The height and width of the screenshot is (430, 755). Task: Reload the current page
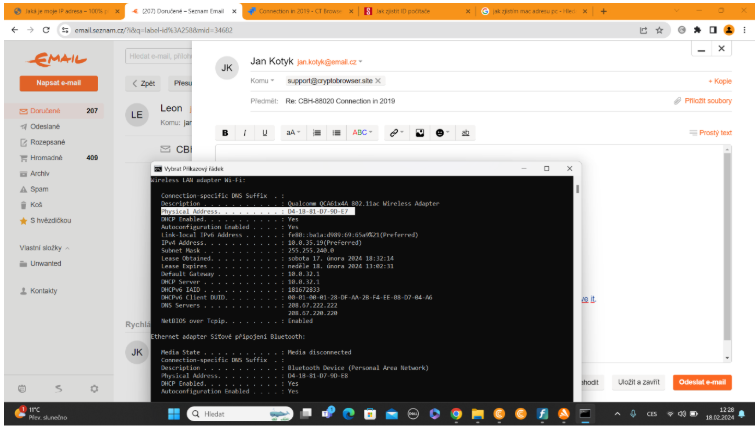click(x=46, y=30)
